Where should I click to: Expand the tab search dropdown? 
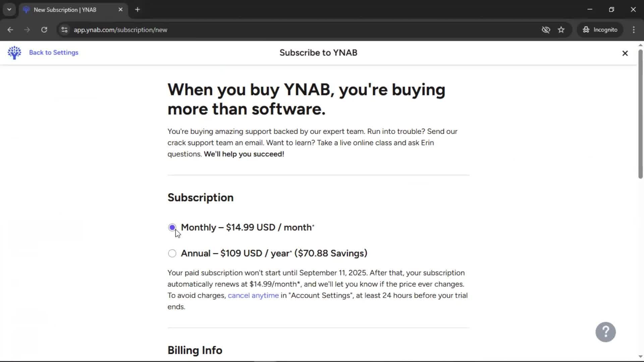coord(9,10)
